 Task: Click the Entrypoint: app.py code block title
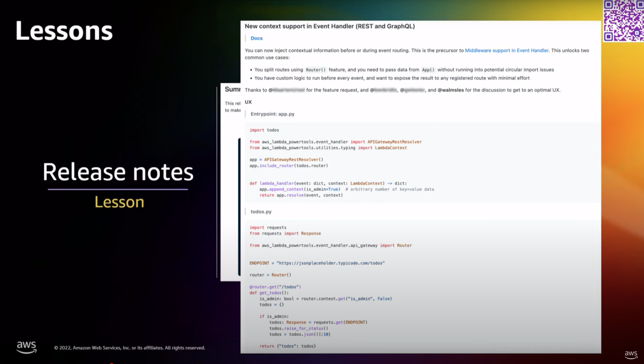272,114
